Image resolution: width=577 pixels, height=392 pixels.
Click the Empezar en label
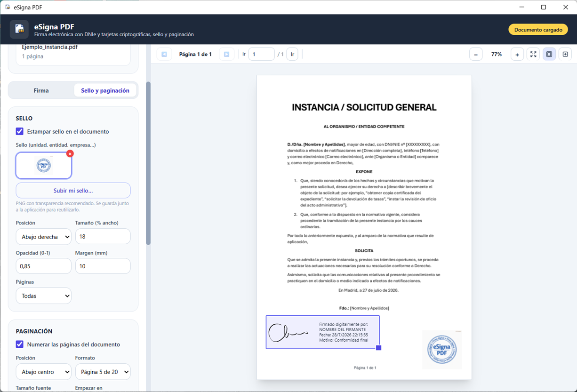click(x=89, y=388)
